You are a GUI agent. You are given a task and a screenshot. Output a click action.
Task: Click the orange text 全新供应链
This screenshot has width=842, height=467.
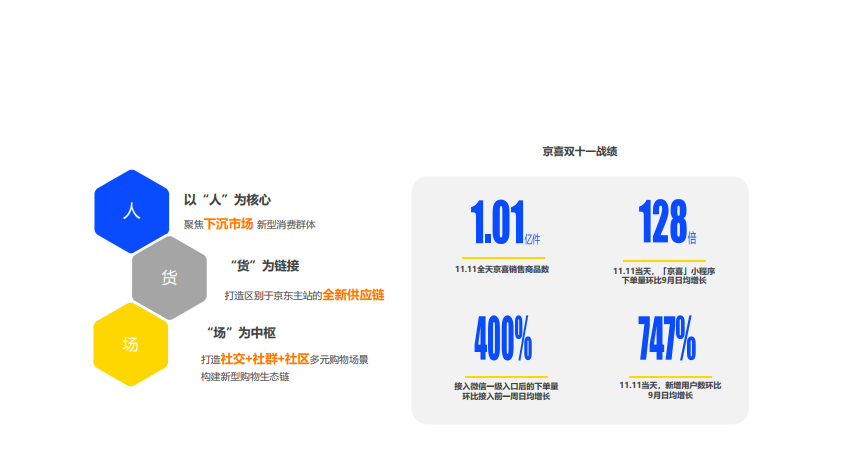click(x=353, y=295)
